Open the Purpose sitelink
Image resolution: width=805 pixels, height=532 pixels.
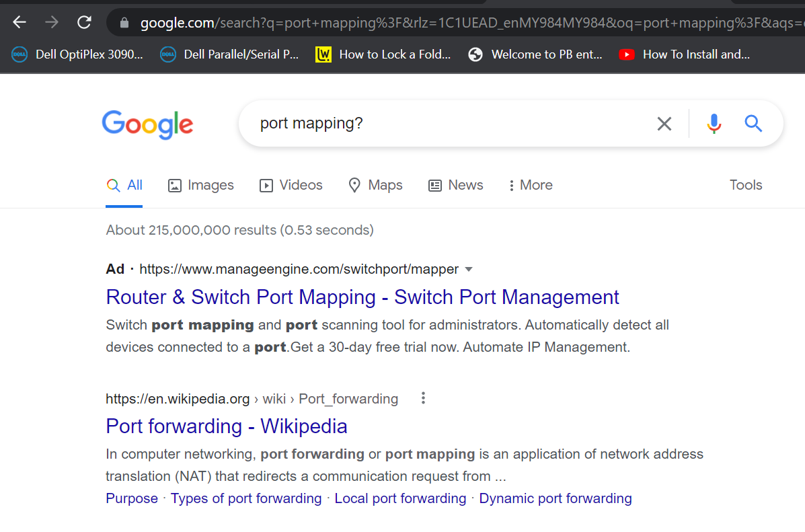click(x=132, y=498)
